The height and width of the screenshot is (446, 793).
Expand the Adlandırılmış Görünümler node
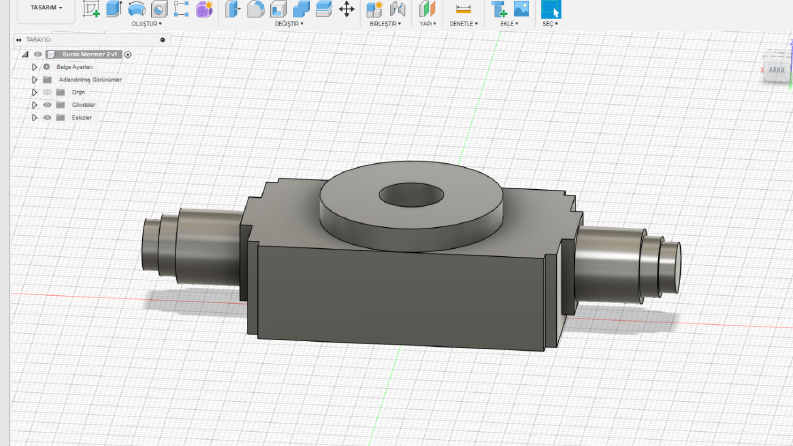click(34, 79)
